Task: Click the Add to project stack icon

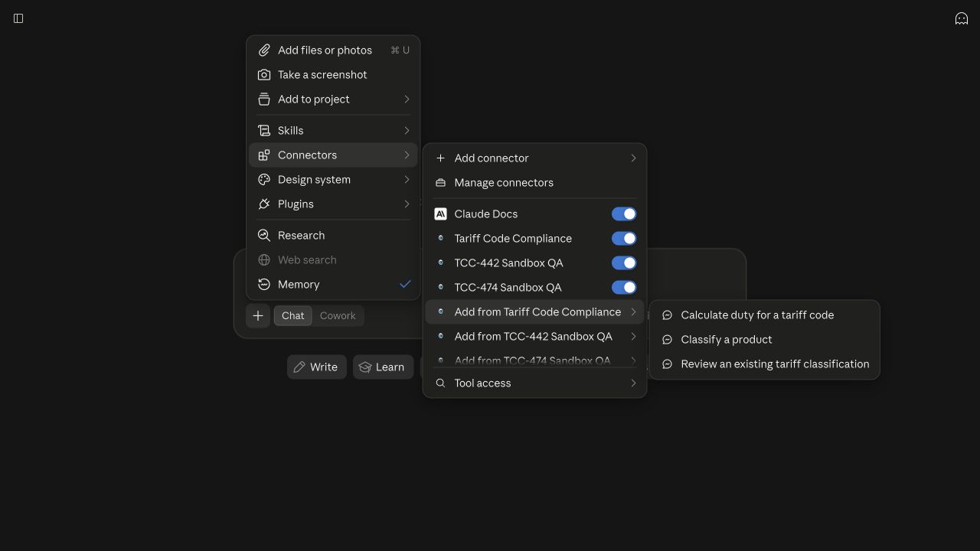Action: coord(264,99)
